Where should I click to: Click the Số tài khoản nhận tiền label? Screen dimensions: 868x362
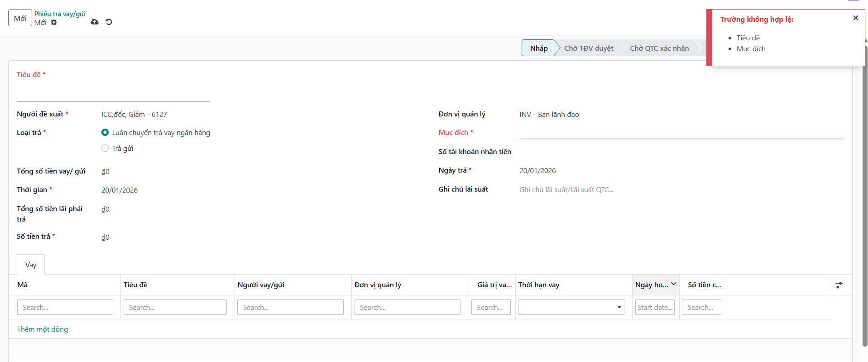click(x=475, y=152)
